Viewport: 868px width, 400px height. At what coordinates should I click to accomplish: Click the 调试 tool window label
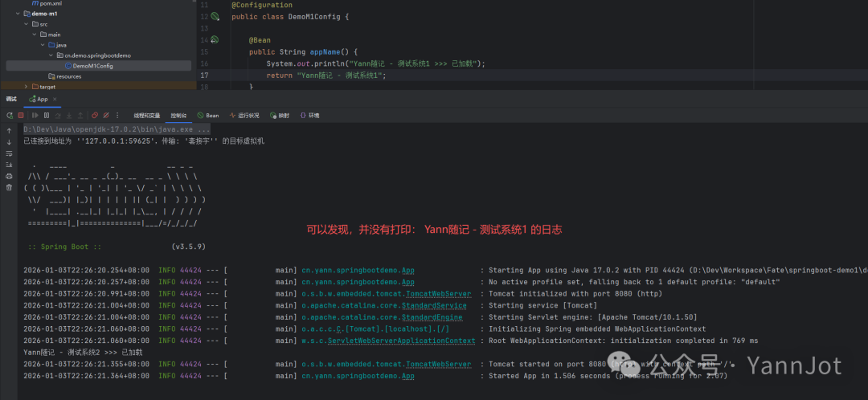coord(11,99)
